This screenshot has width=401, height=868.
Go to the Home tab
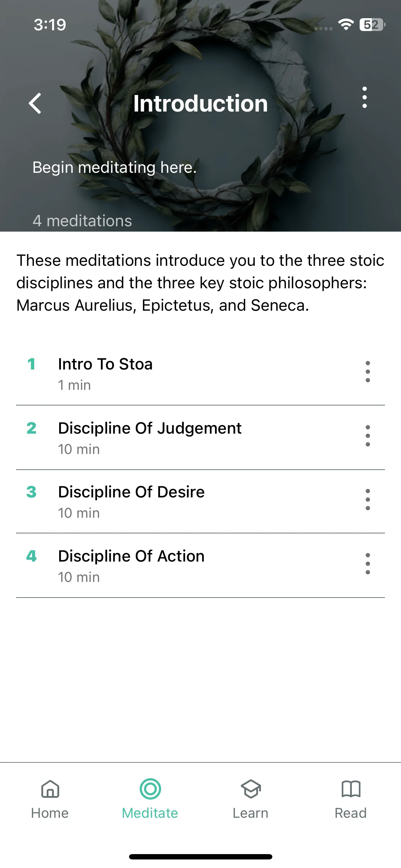tap(50, 799)
